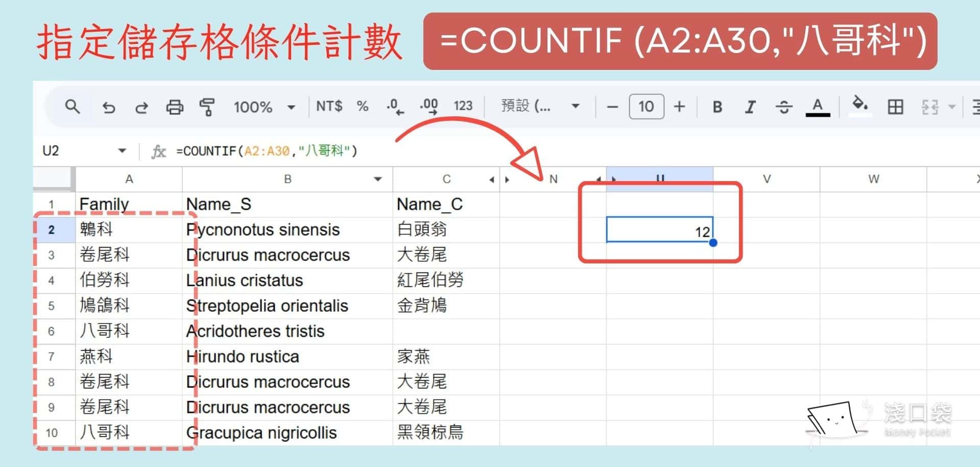Increase font size with plus button
This screenshot has width=980, height=467.
point(679,106)
